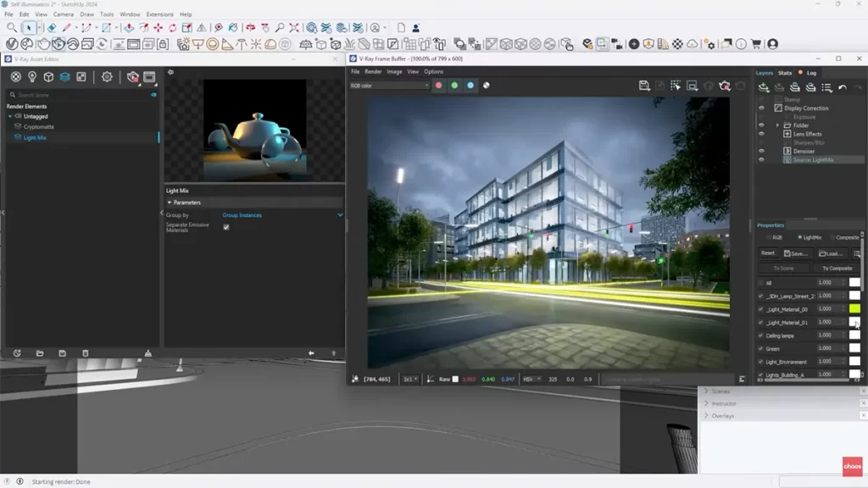Open the Lights panel in V-Ray Asset Editor

pos(31,77)
